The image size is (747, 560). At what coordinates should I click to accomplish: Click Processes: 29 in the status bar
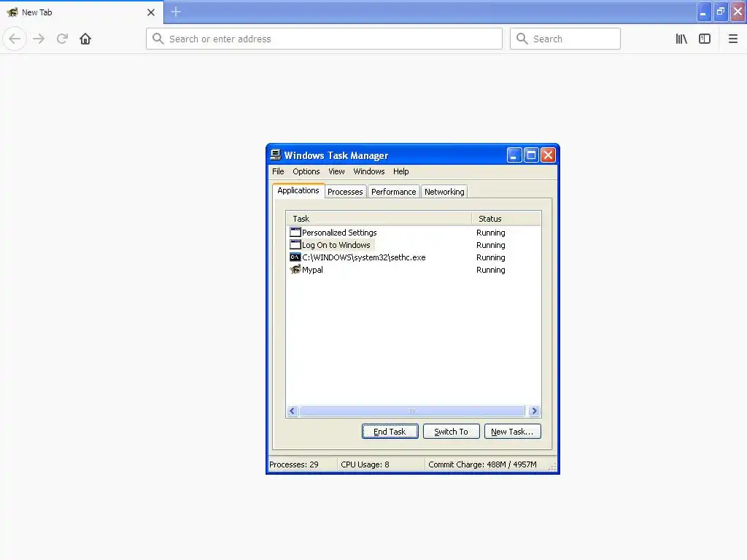tap(294, 464)
